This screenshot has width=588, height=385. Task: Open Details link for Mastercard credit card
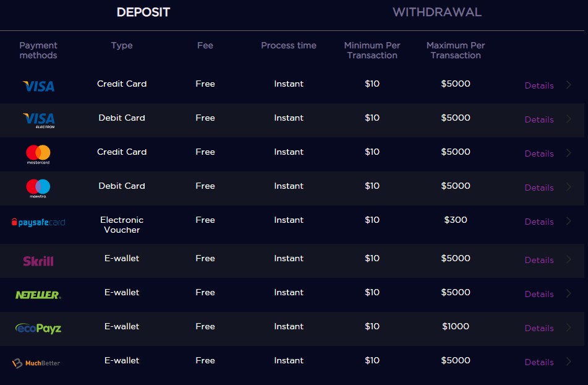(x=539, y=154)
